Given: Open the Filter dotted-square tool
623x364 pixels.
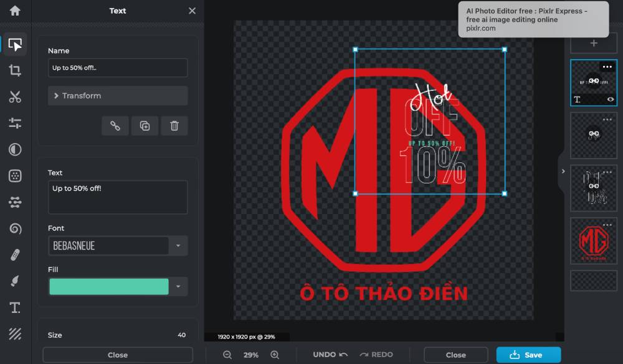Looking at the screenshot, I should click(x=15, y=176).
